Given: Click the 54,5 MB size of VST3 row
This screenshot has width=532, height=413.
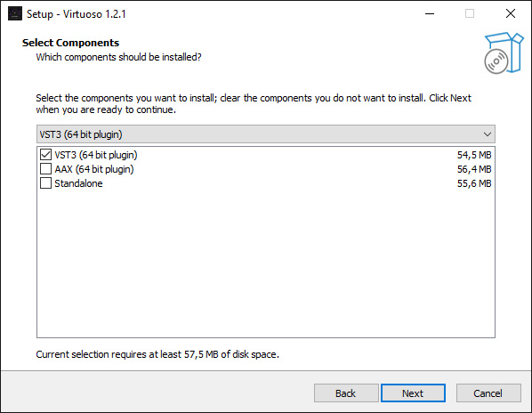Looking at the screenshot, I should coord(474,155).
